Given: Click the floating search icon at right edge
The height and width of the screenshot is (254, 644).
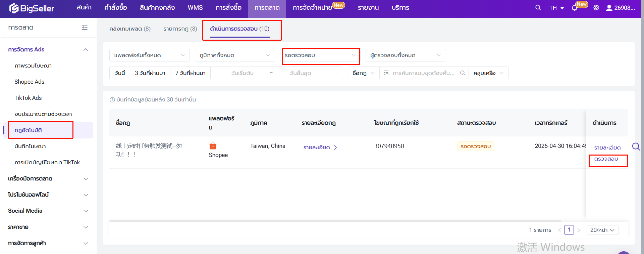Looking at the screenshot, I should tap(636, 146).
